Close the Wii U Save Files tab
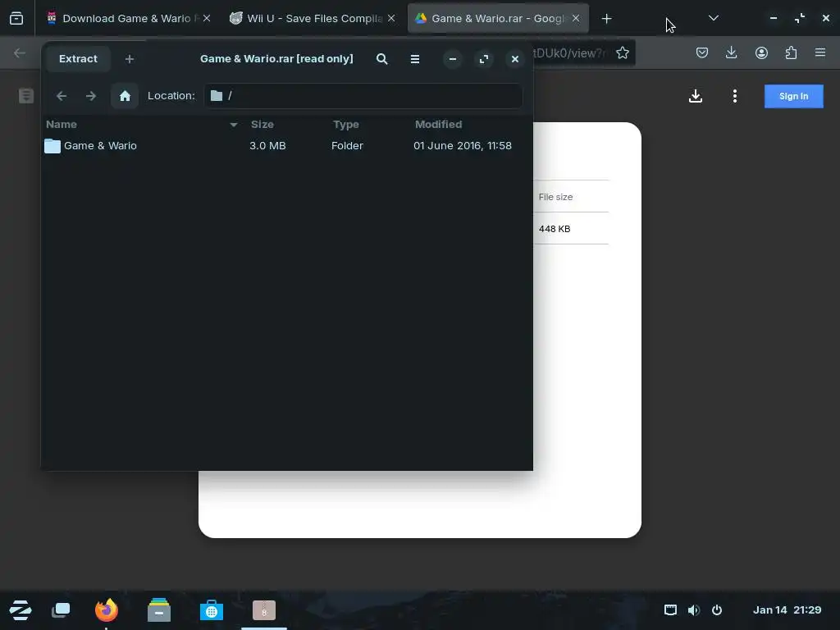 click(x=391, y=18)
